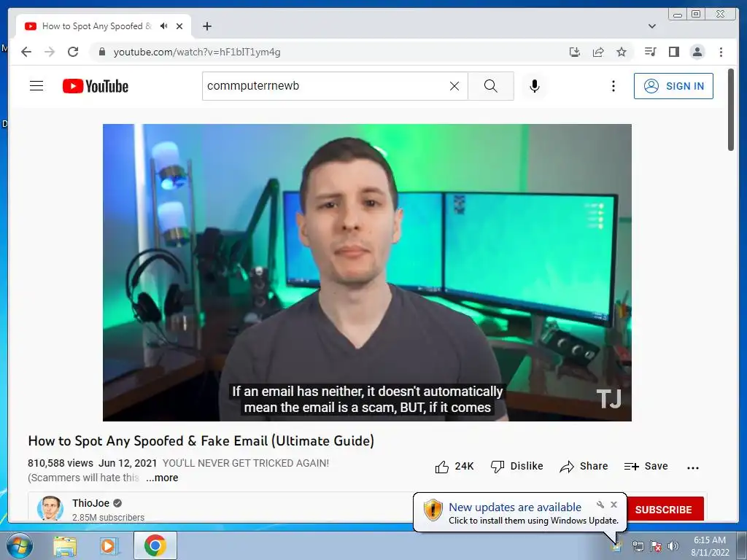Image resolution: width=747 pixels, height=560 pixels.
Task: Switch to Chrome taskbar button
Action: pos(155,545)
